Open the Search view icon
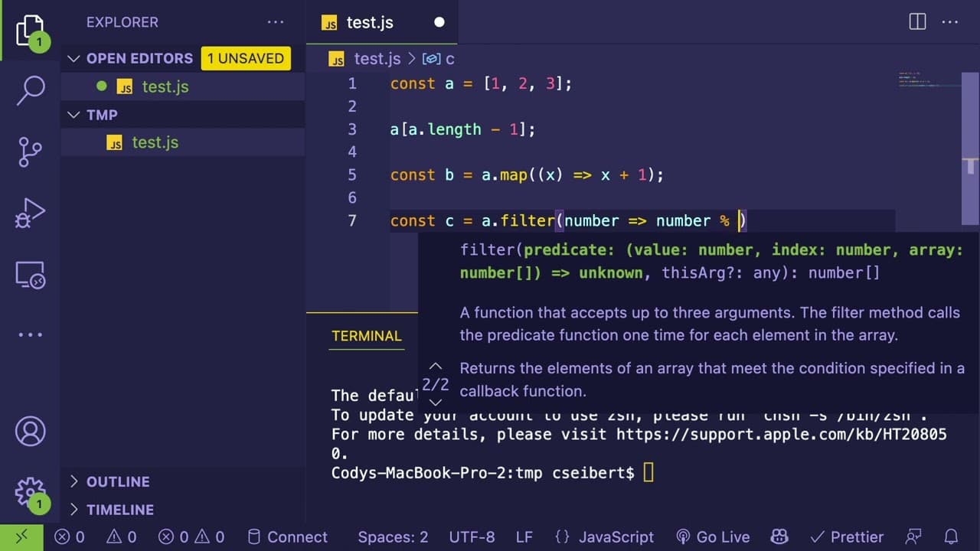The image size is (980, 551). coord(31,90)
